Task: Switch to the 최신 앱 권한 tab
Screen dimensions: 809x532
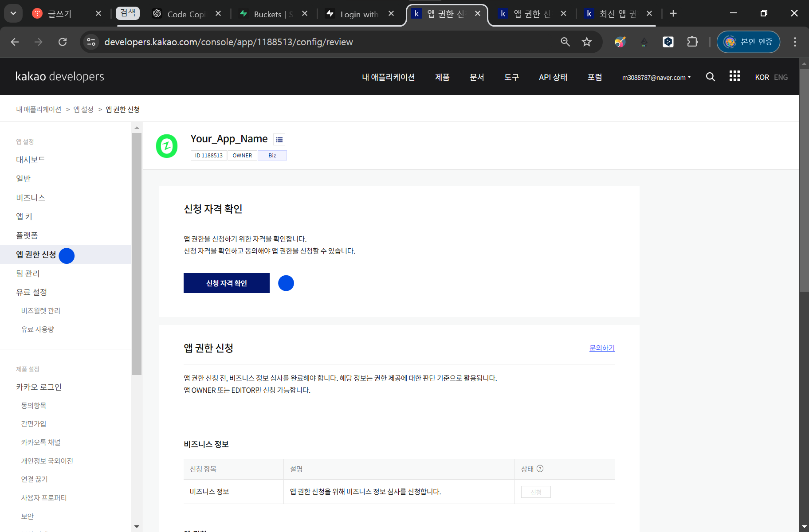Action: point(617,14)
